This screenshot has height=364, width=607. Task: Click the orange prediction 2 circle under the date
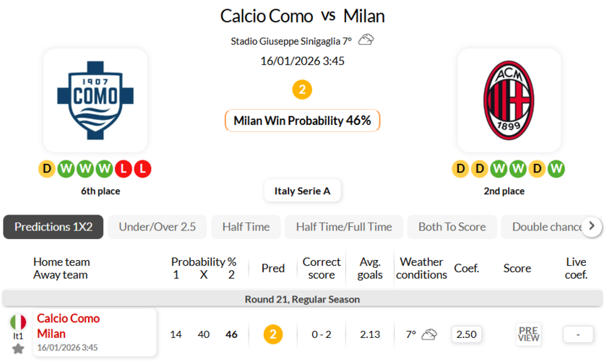pyautogui.click(x=302, y=90)
